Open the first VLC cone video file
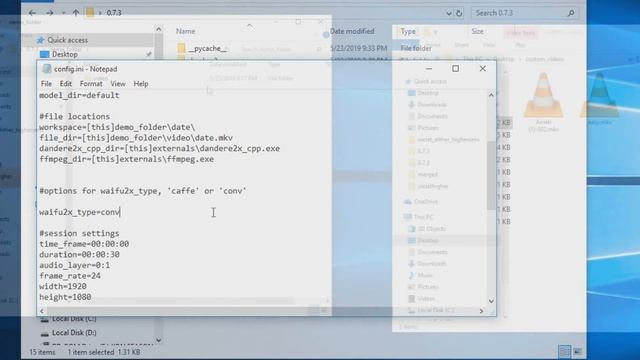 point(543,102)
